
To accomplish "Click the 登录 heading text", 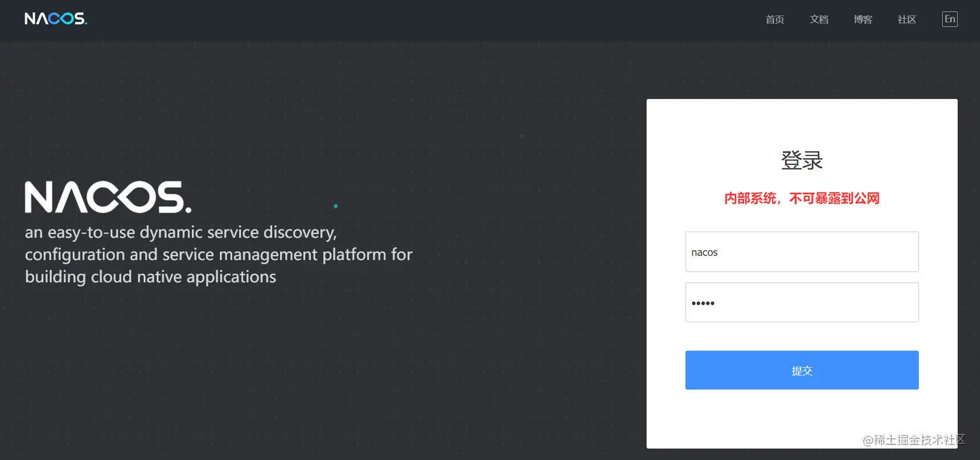I will point(802,160).
